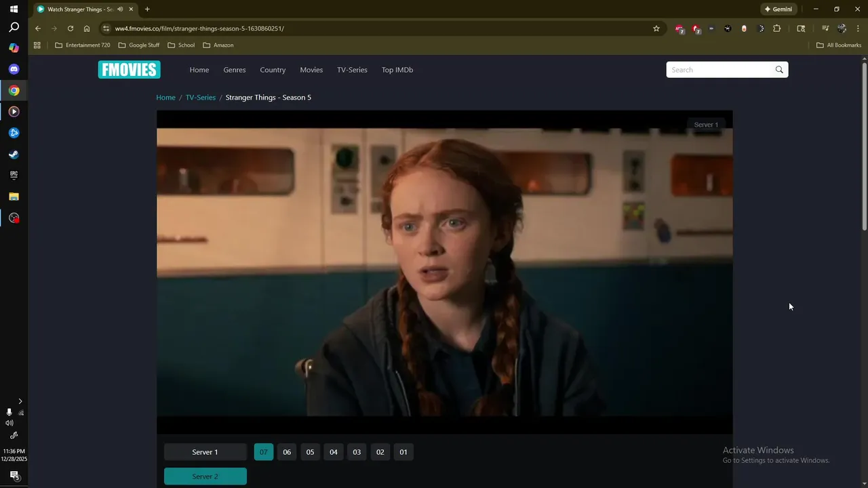Select episode 04
This screenshot has width=868, height=488.
click(334, 452)
